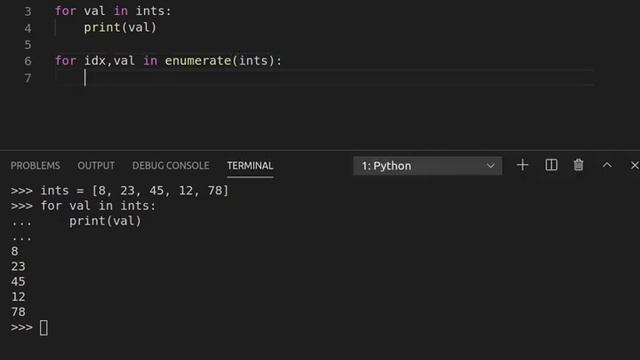640x360 pixels.
Task: Click terminal line 'for val in ints:'
Action: pyautogui.click(x=98, y=206)
